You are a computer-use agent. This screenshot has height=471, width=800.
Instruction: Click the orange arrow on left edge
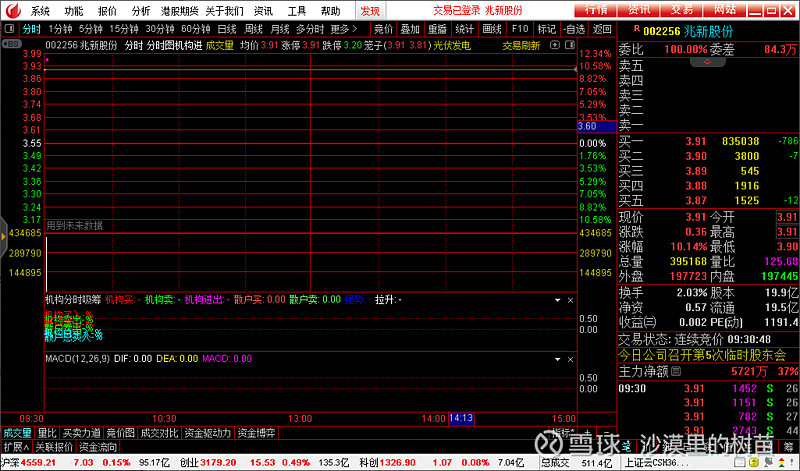point(4,236)
